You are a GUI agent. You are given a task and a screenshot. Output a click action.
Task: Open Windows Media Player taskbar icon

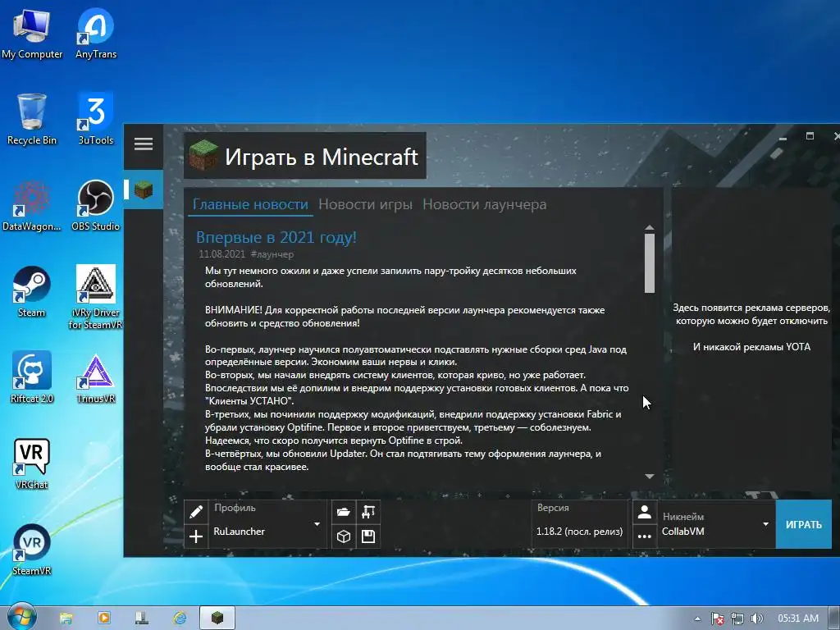coord(104,619)
